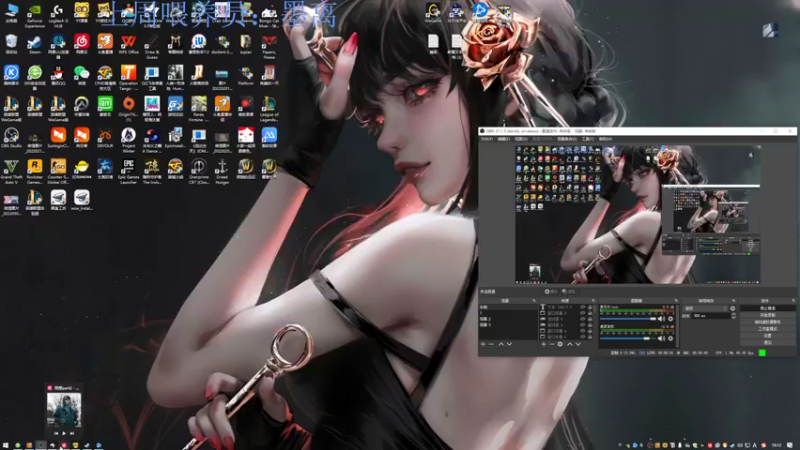Screen dimensions: 800x450
Task: Mute the upper audio mixer channel
Action: [x=661, y=318]
